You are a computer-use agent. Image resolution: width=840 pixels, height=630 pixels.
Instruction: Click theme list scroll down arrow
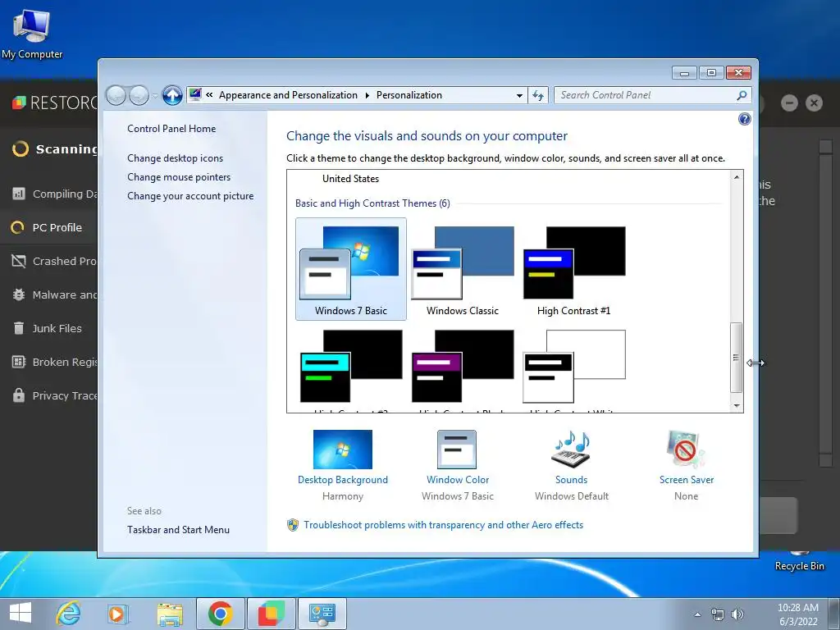tap(737, 405)
